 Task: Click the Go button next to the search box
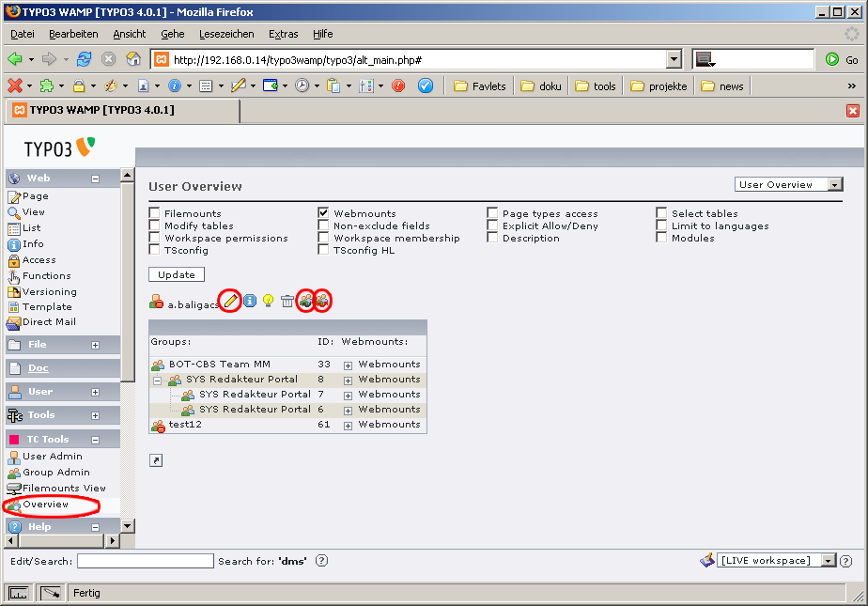pyautogui.click(x=842, y=59)
